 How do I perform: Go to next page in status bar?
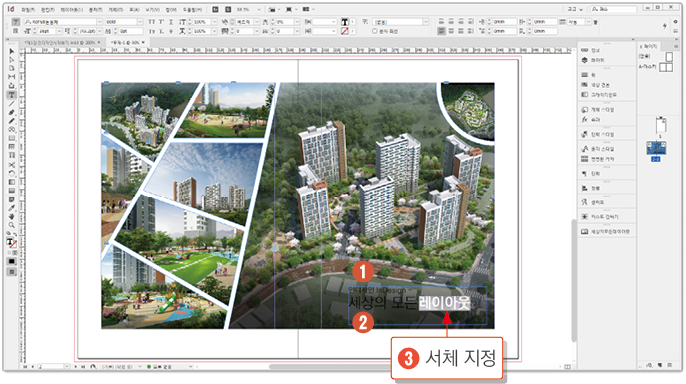(x=76, y=367)
